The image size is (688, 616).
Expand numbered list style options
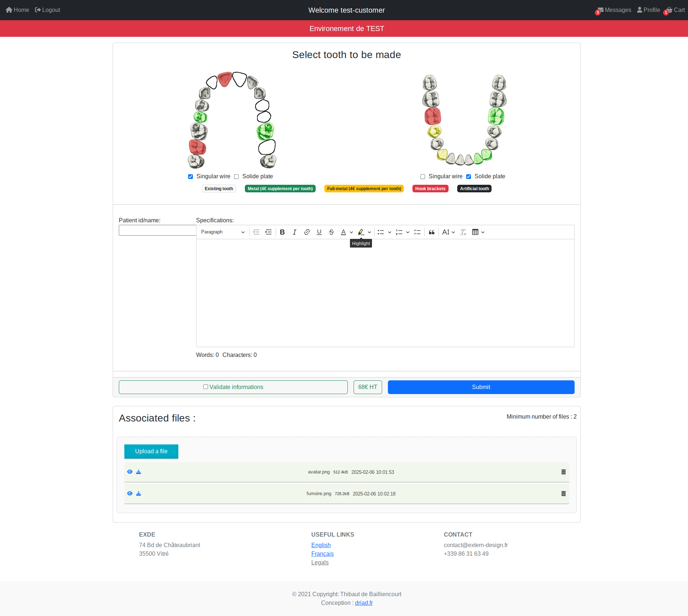407,232
